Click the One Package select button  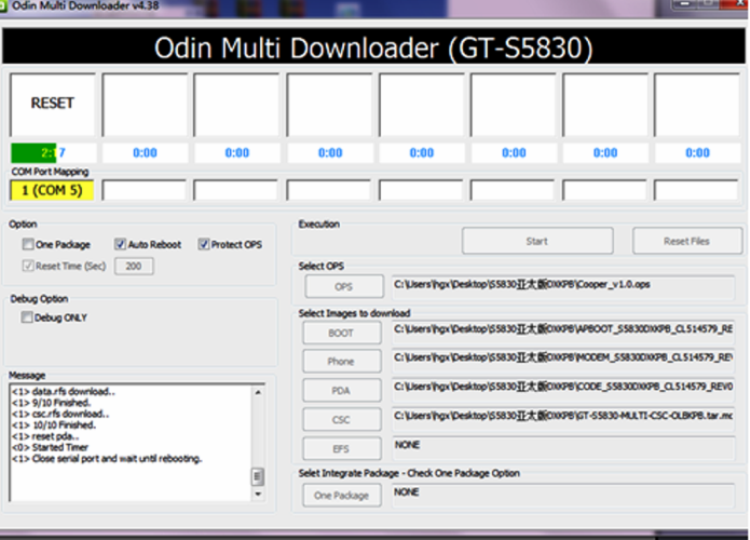click(x=342, y=496)
